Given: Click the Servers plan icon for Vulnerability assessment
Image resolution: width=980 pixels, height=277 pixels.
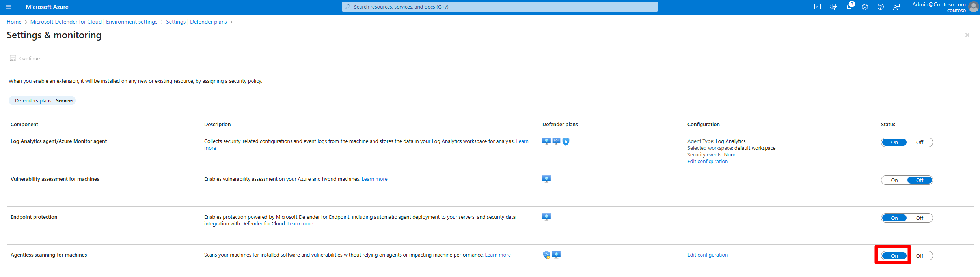Looking at the screenshot, I should tap(546, 179).
